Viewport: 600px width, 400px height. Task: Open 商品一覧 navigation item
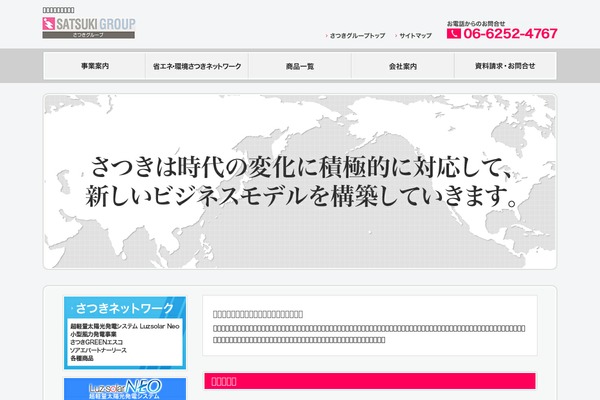tap(300, 66)
